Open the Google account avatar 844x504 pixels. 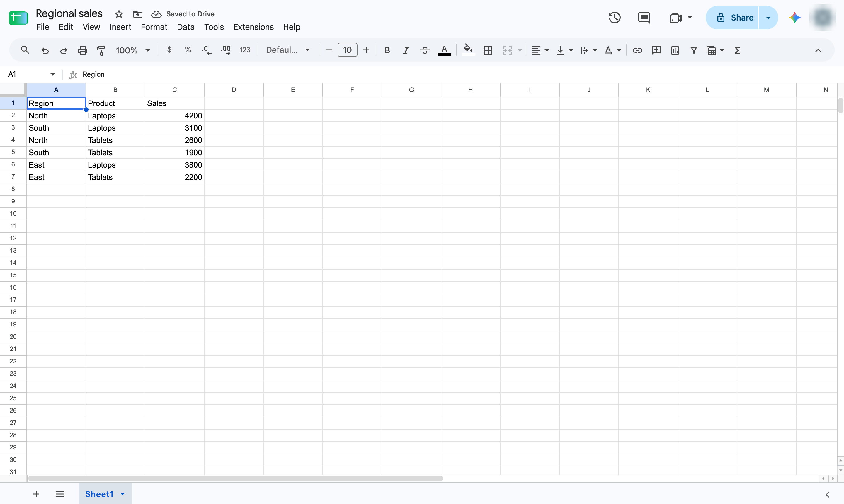pos(823,18)
